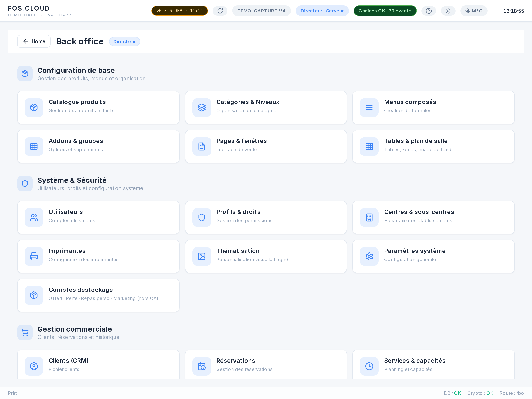532x399 pixels.
Task: Open Tables & plan de salle title
Action: click(416, 141)
